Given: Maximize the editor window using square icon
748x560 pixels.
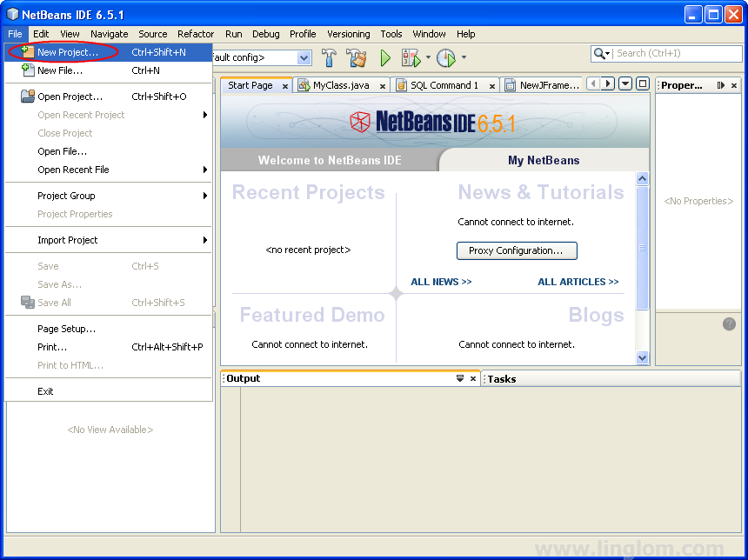Looking at the screenshot, I should coord(643,84).
